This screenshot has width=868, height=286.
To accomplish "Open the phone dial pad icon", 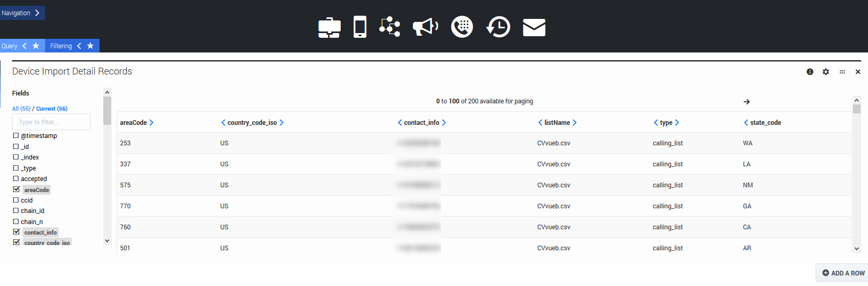I will 462,27.
